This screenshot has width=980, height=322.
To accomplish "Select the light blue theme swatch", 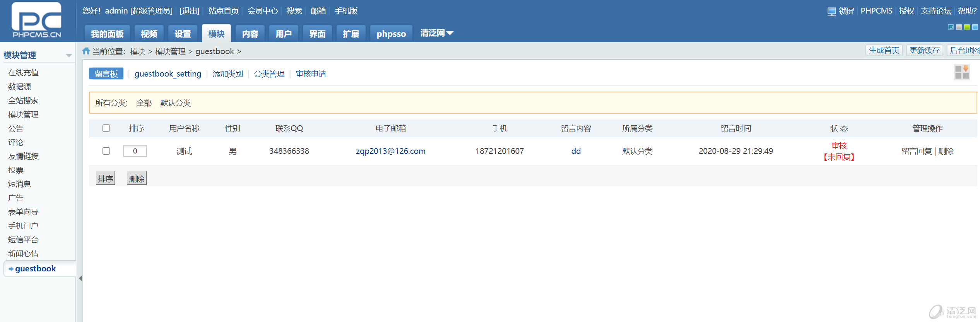I will tap(975, 27).
